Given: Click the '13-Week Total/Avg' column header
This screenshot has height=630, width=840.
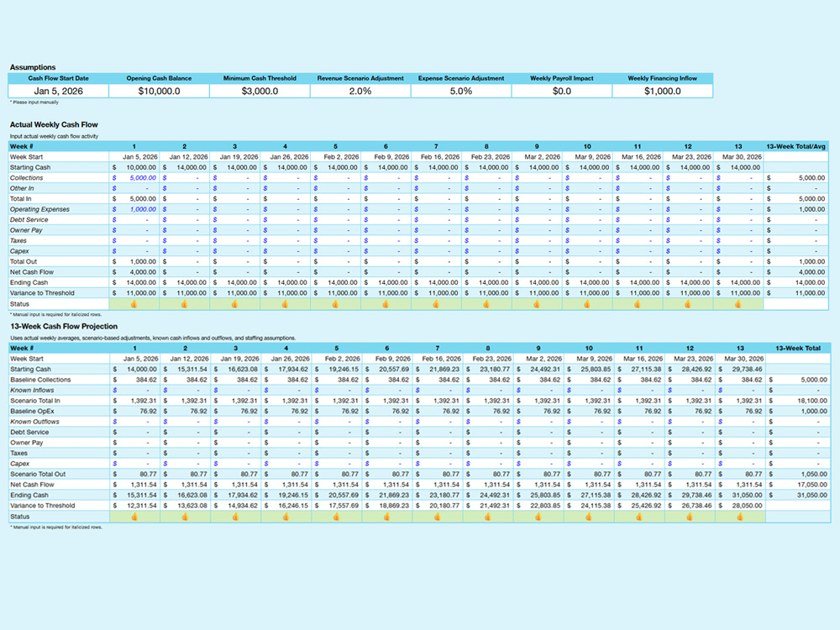Looking at the screenshot, I should point(796,146).
